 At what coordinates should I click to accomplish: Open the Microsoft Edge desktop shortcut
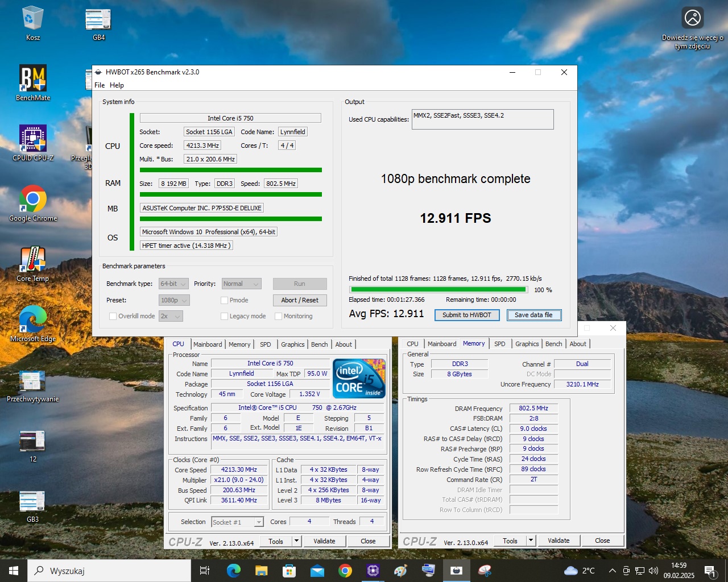click(x=33, y=324)
